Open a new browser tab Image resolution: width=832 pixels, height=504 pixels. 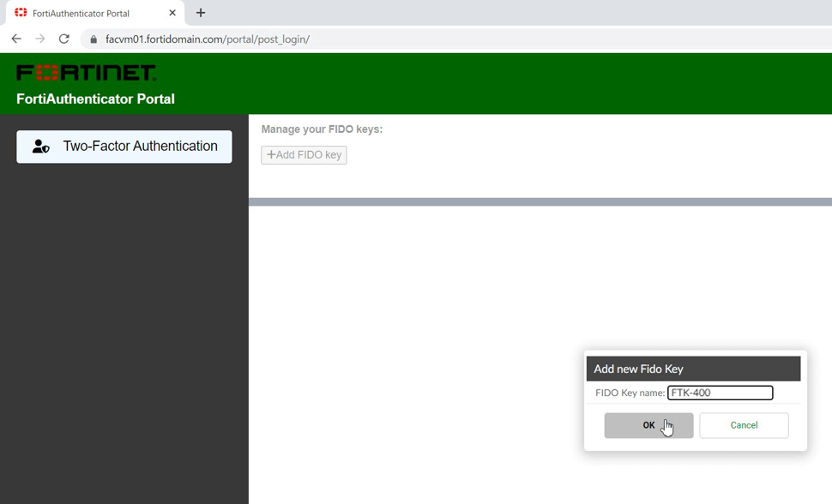click(x=201, y=13)
